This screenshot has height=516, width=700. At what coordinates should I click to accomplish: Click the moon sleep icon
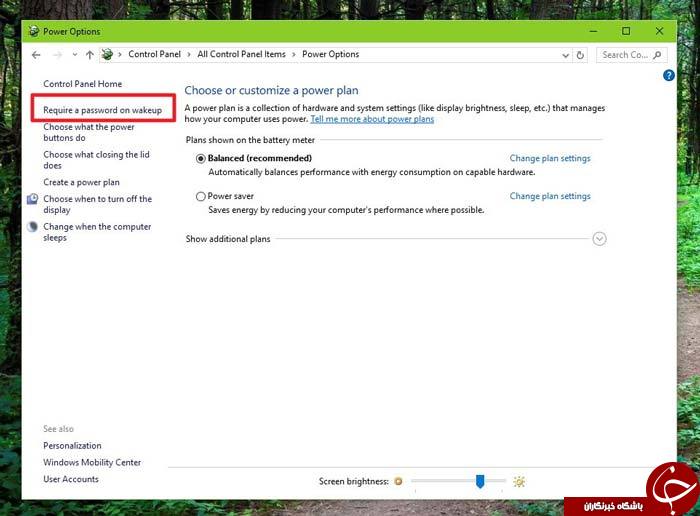(33, 227)
